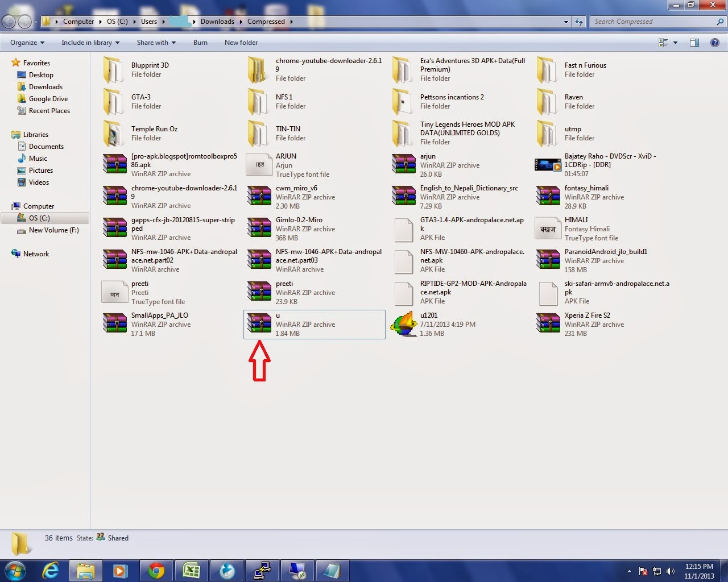This screenshot has width=728, height=582.
Task: Click the New folder button
Action: point(241,42)
